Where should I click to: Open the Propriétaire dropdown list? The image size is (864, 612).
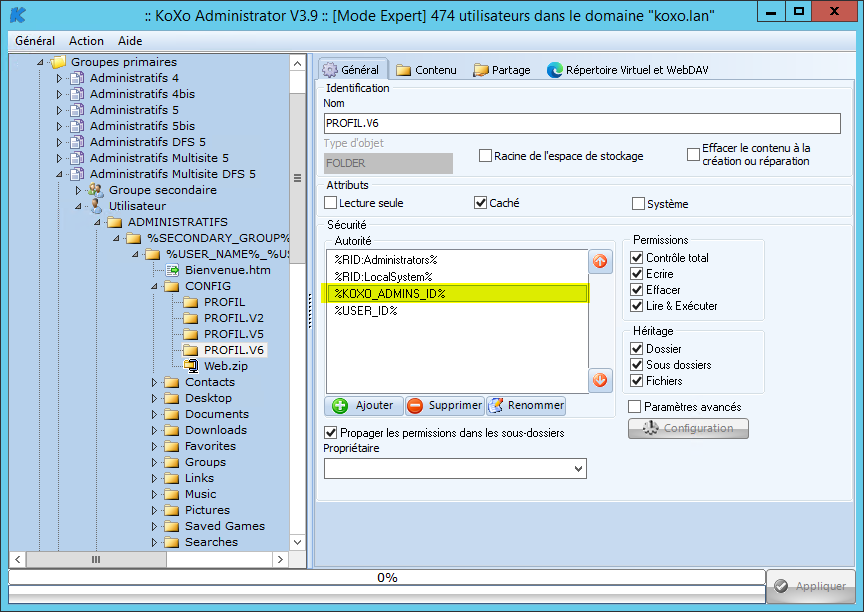coord(578,468)
